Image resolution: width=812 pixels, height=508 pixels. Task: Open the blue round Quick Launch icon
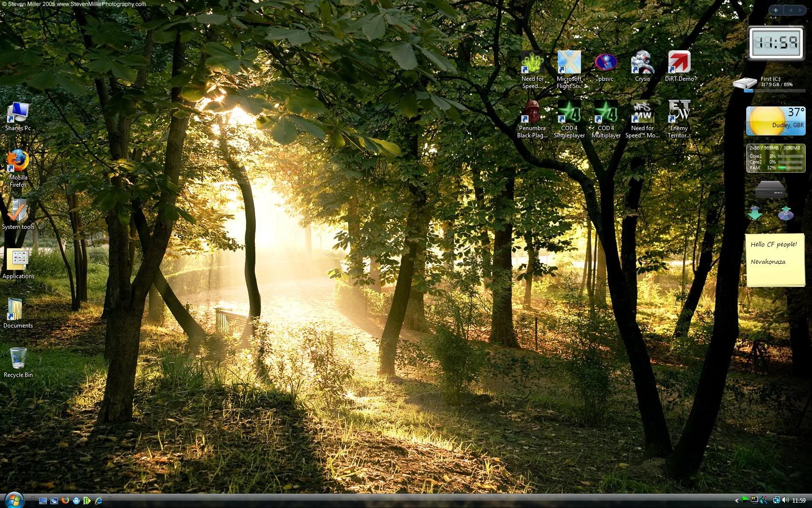tap(76, 501)
